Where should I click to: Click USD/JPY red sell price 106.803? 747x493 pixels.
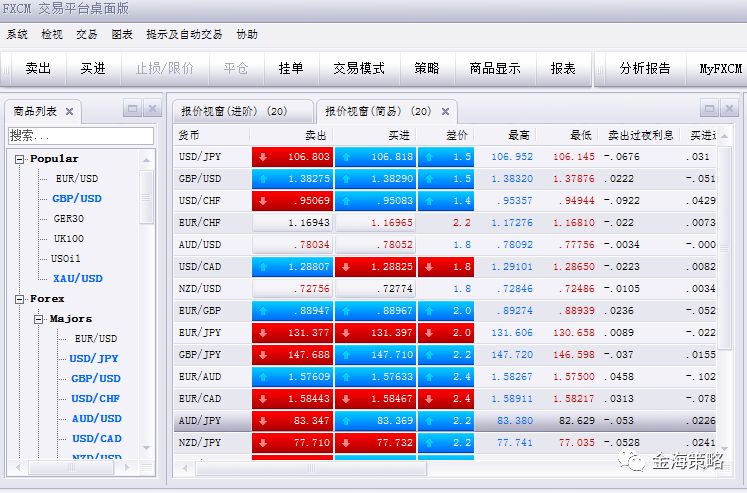point(292,157)
